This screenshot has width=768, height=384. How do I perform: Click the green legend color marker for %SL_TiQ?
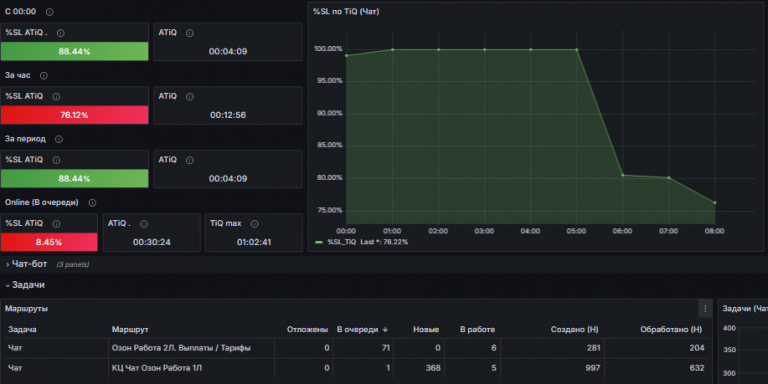(x=319, y=242)
